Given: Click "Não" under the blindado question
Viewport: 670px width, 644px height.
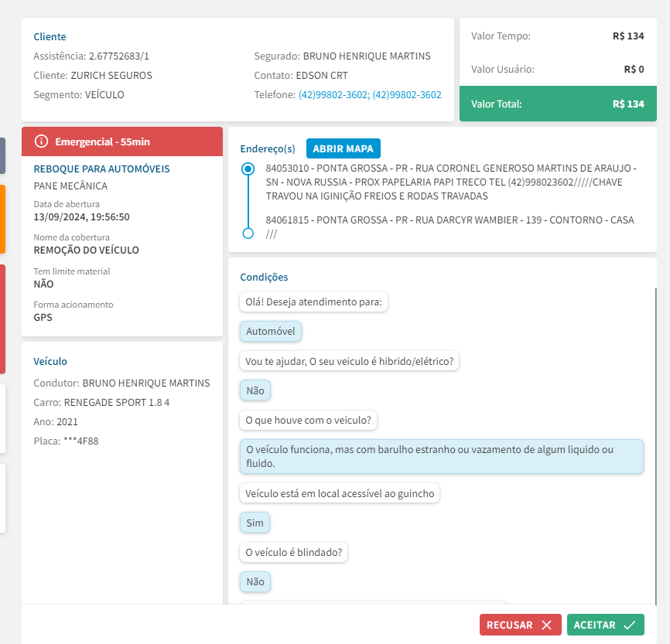Looking at the screenshot, I should tap(255, 582).
